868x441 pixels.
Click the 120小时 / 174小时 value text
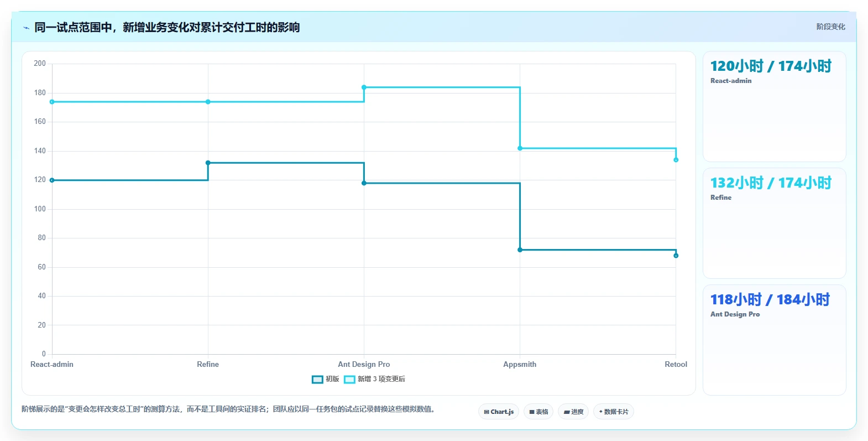[771, 66]
